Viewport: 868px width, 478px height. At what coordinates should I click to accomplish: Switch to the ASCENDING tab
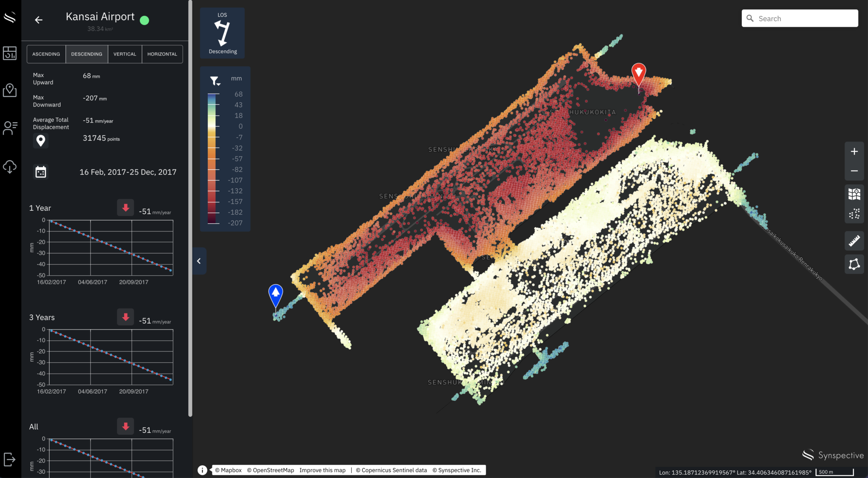[x=46, y=54]
